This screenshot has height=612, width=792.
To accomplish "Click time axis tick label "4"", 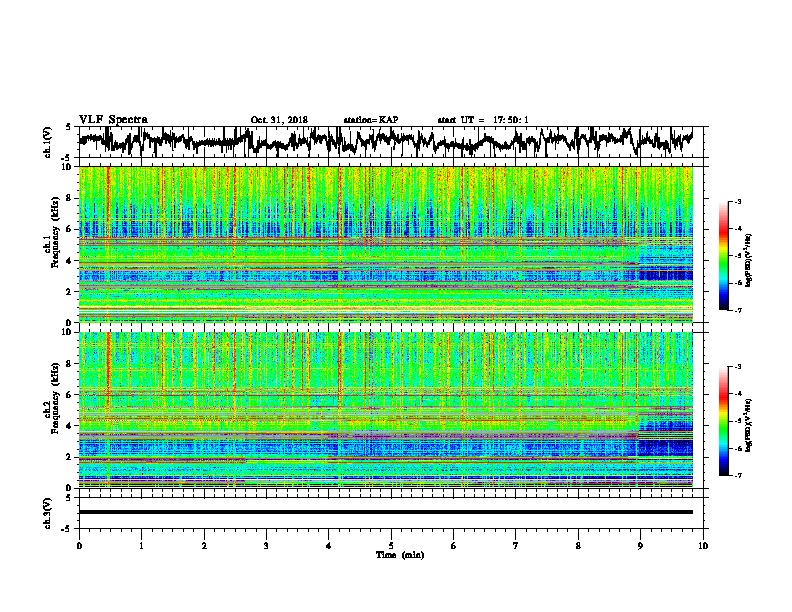I will click(x=329, y=546).
